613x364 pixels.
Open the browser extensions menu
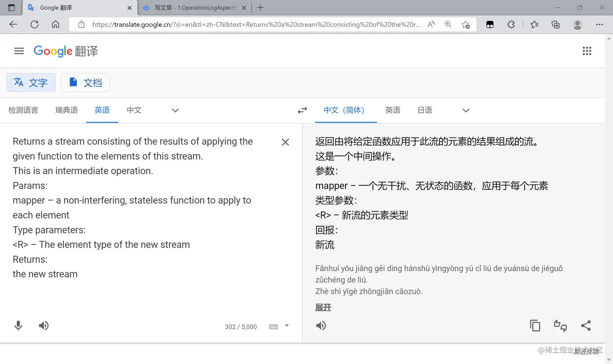pyautogui.click(x=511, y=24)
